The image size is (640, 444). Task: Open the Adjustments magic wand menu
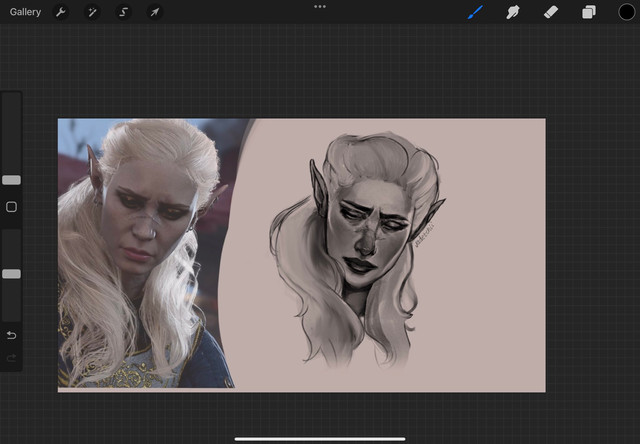click(92, 12)
